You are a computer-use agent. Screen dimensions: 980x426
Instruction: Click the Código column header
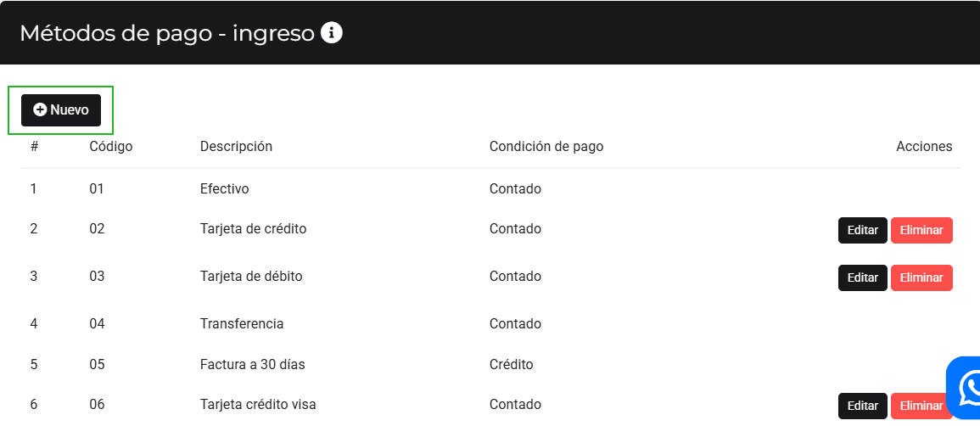111,146
